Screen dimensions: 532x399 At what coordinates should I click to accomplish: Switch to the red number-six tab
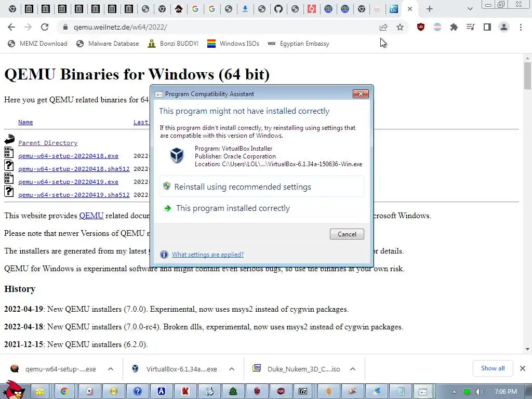(x=312, y=9)
